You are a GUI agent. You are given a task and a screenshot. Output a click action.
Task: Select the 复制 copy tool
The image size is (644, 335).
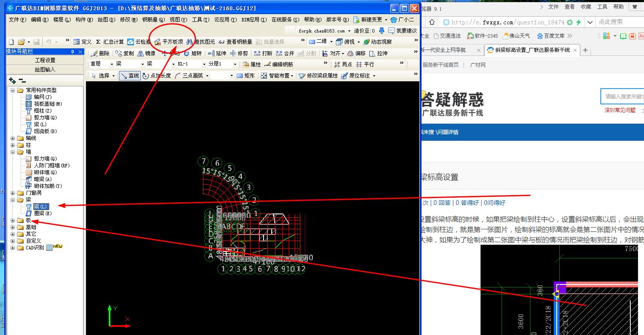point(125,53)
